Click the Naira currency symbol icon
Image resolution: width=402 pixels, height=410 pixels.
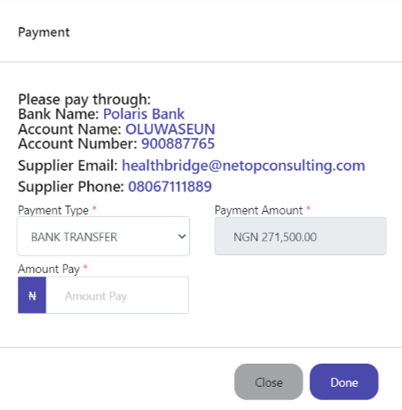tap(32, 295)
